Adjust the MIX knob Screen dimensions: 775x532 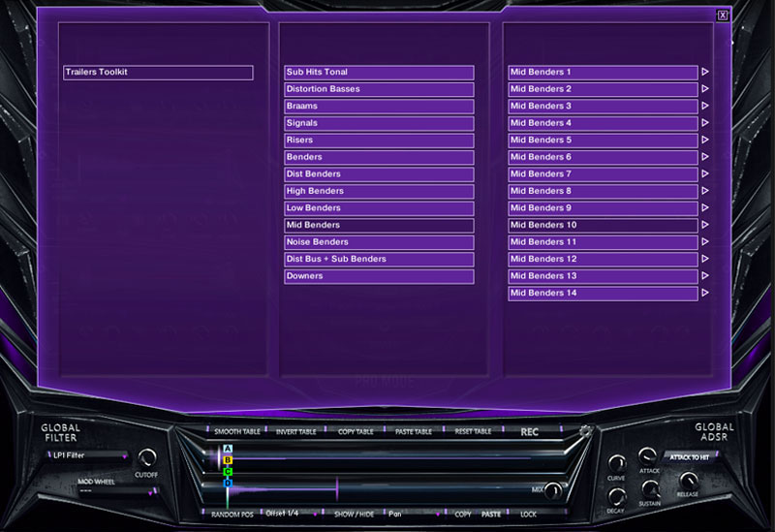pyautogui.click(x=553, y=490)
